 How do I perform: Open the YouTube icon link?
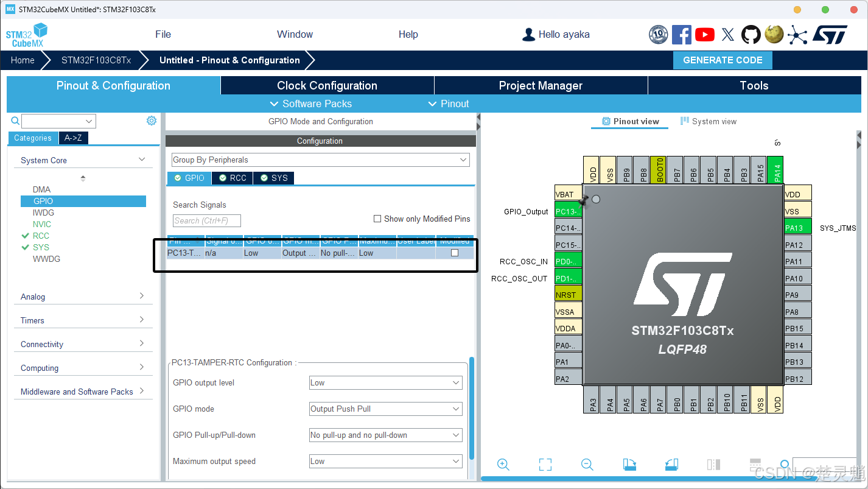pos(705,35)
